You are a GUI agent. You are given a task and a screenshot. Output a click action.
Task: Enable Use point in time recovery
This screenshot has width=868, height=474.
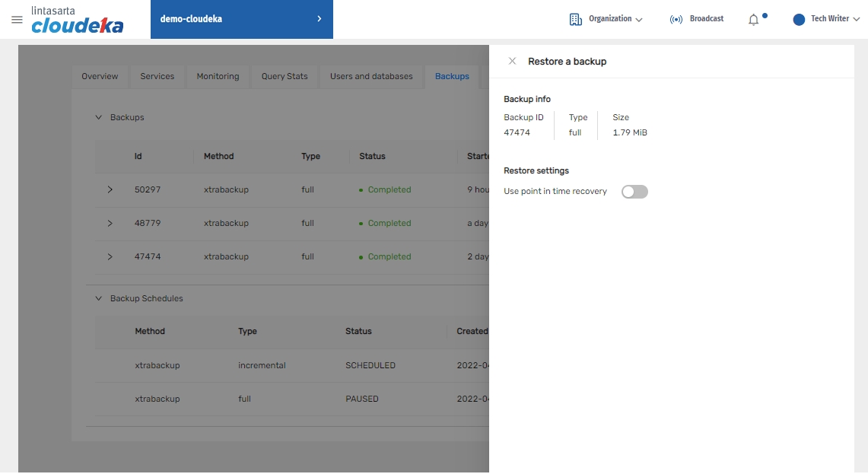(634, 192)
